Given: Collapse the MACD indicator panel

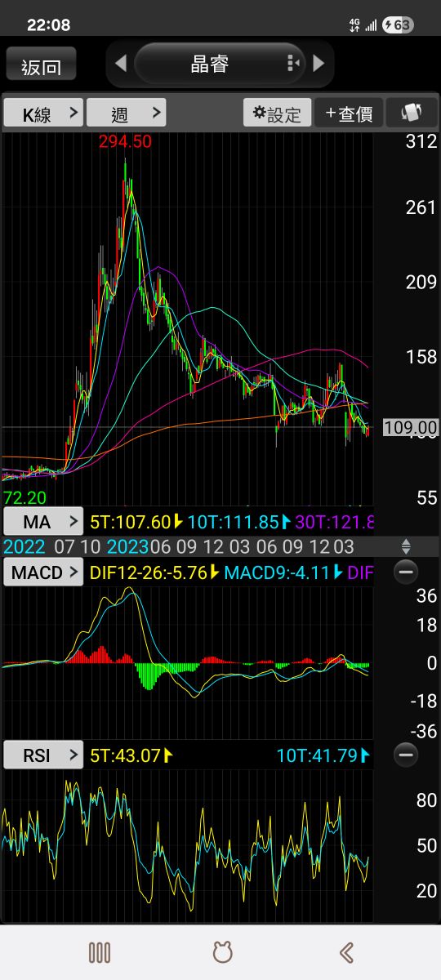Looking at the screenshot, I should tap(406, 572).
